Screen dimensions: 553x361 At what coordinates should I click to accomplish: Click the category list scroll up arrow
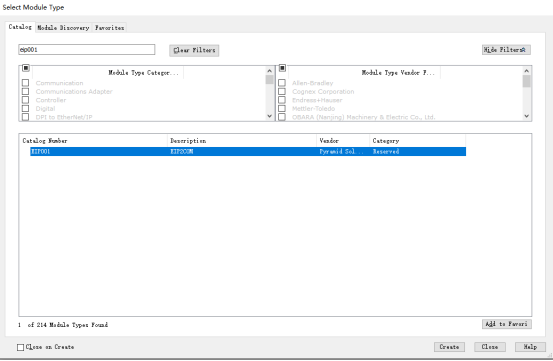[x=270, y=71]
